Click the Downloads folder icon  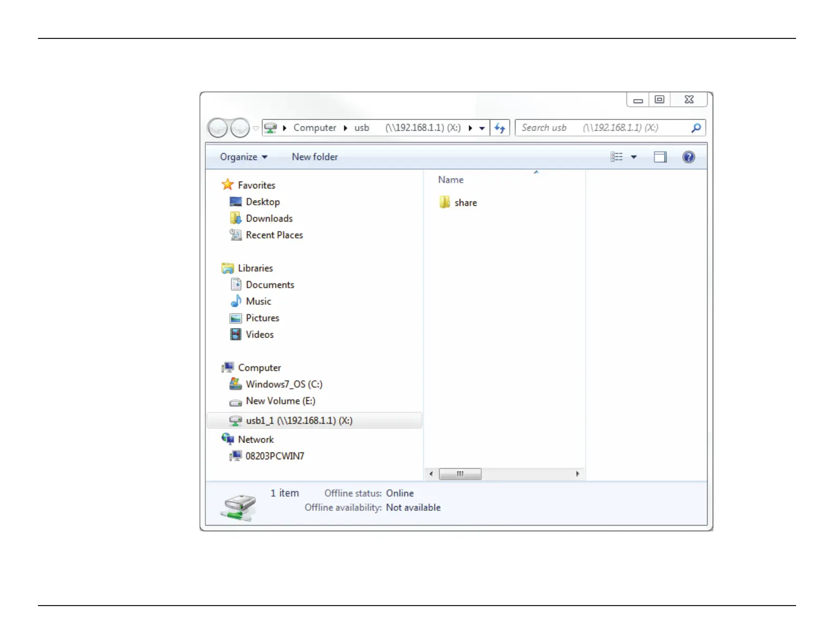[236, 218]
